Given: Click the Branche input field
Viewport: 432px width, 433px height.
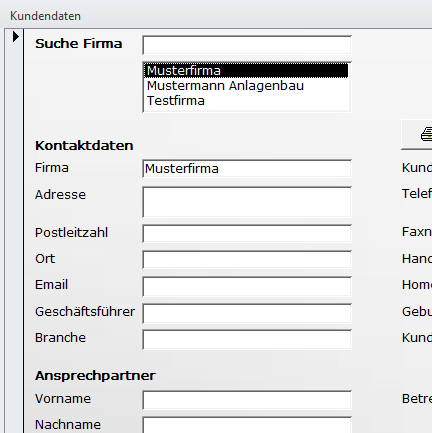Looking at the screenshot, I should pyautogui.click(x=247, y=339).
